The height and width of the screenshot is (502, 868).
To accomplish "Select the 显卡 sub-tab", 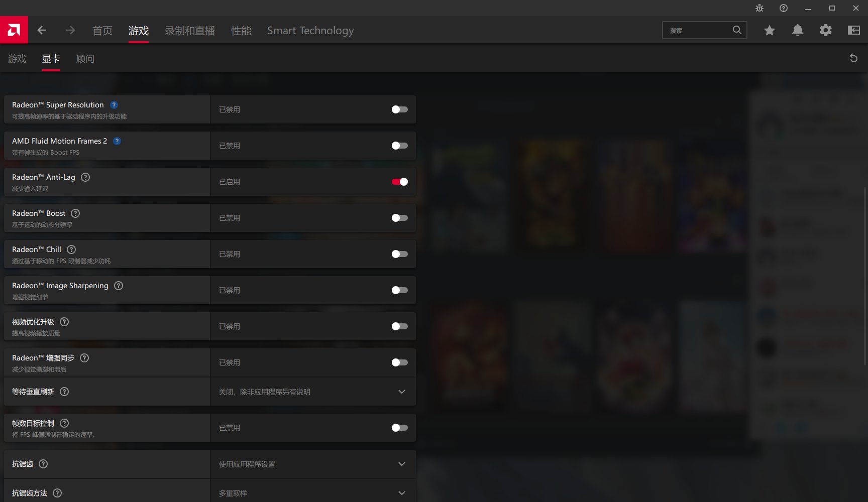I will click(51, 59).
